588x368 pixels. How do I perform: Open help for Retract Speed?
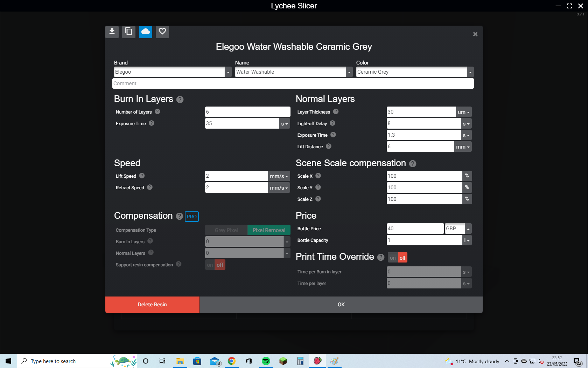pos(150,187)
